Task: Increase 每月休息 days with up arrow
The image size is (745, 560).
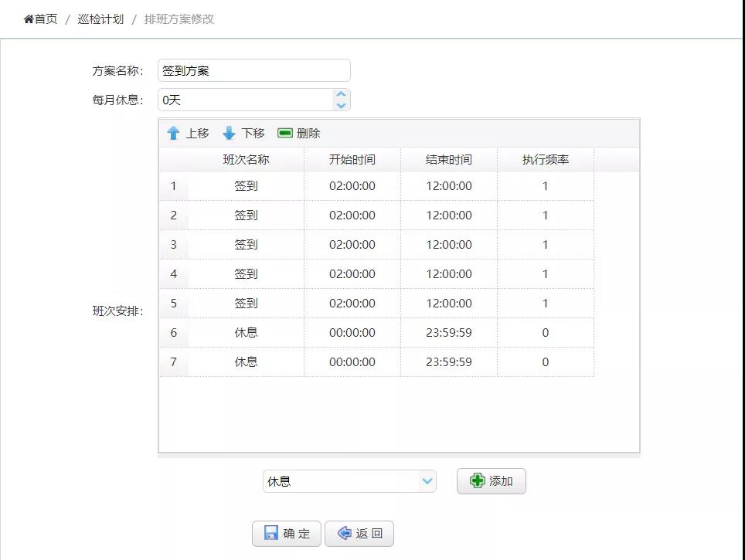Action: coord(341,94)
